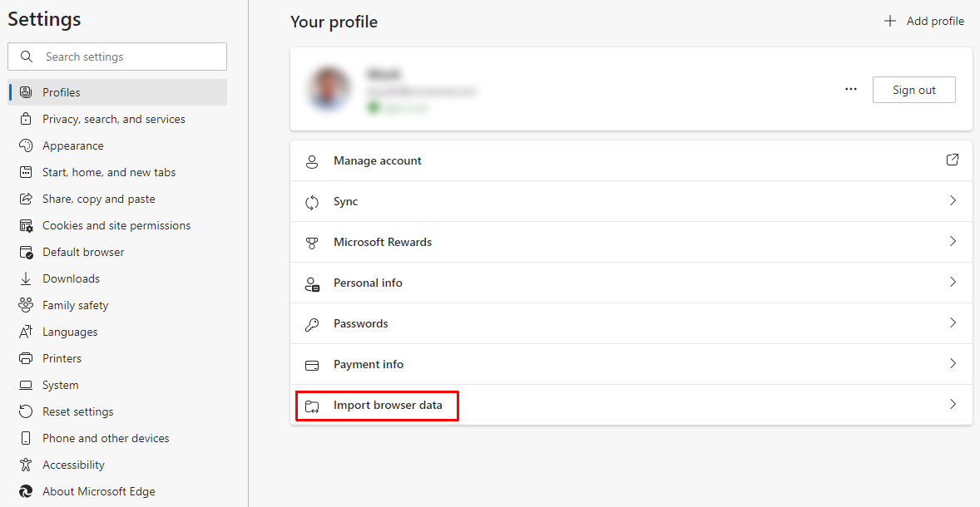The image size is (980, 507).
Task: Click the Downloads arrow icon
Action: click(x=26, y=278)
